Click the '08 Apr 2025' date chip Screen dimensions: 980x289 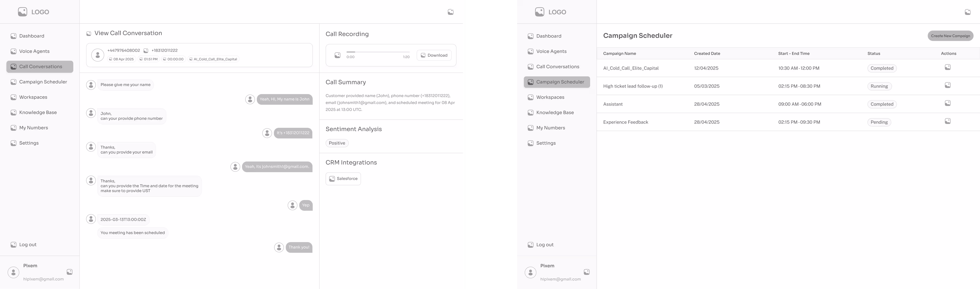pyautogui.click(x=122, y=59)
